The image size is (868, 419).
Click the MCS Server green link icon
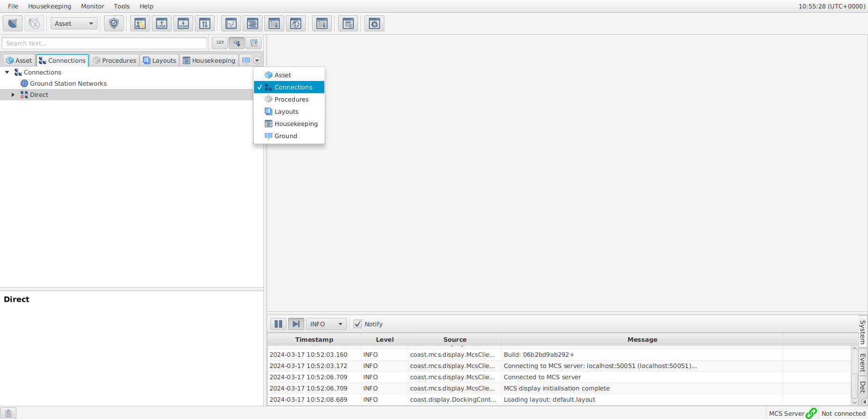click(811, 413)
